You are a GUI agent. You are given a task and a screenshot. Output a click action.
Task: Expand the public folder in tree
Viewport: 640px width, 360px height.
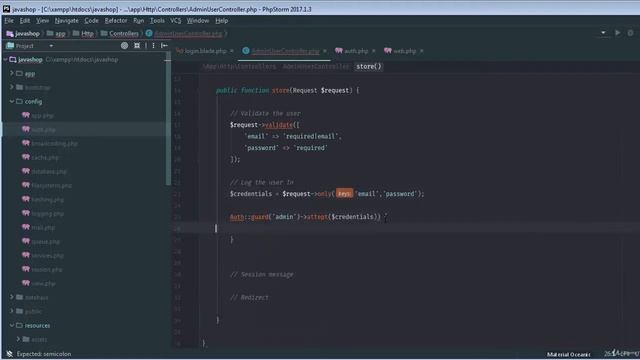pos(12,311)
